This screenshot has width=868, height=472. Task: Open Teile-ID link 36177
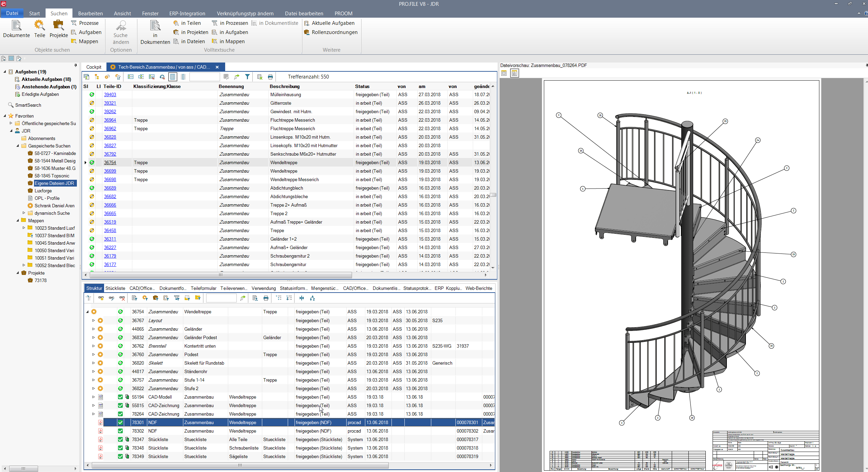coord(110,264)
